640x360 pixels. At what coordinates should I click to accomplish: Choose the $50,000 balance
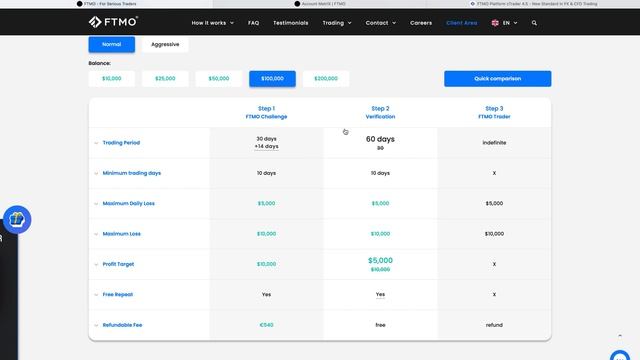tap(219, 79)
